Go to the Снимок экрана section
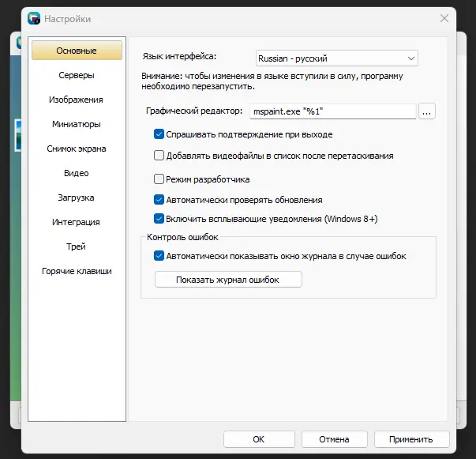The height and width of the screenshot is (459, 476). [x=77, y=149]
